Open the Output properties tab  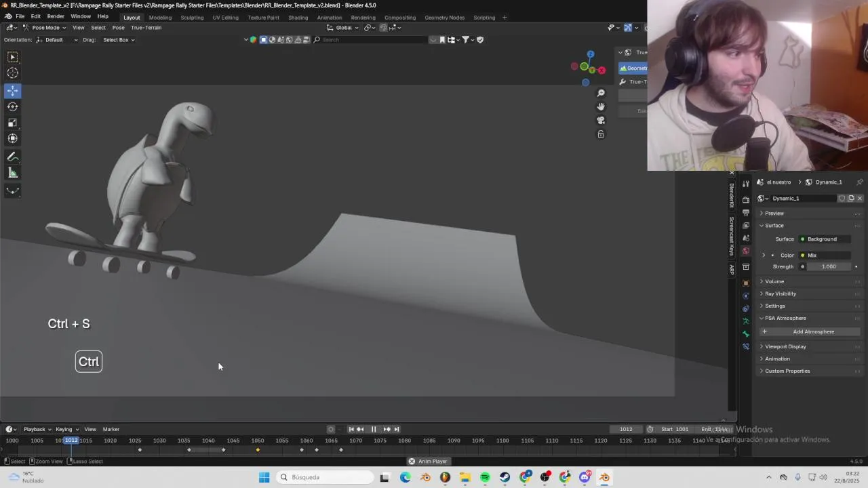coord(746,213)
